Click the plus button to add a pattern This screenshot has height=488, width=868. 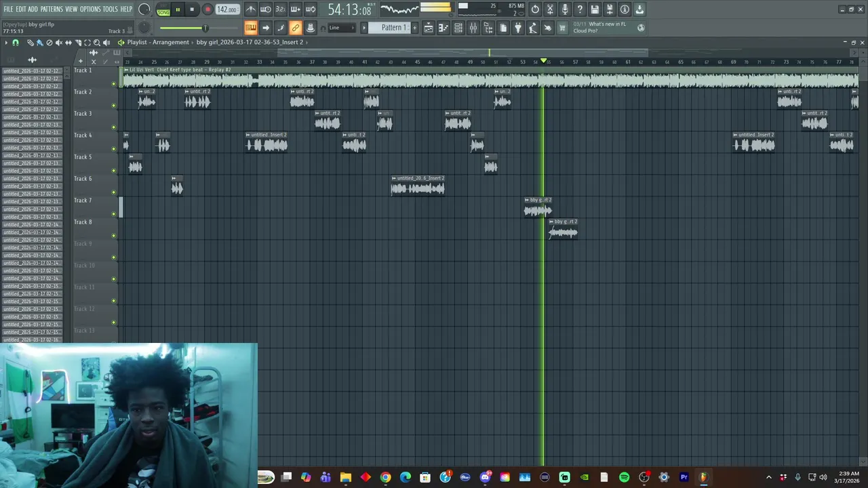coord(414,28)
